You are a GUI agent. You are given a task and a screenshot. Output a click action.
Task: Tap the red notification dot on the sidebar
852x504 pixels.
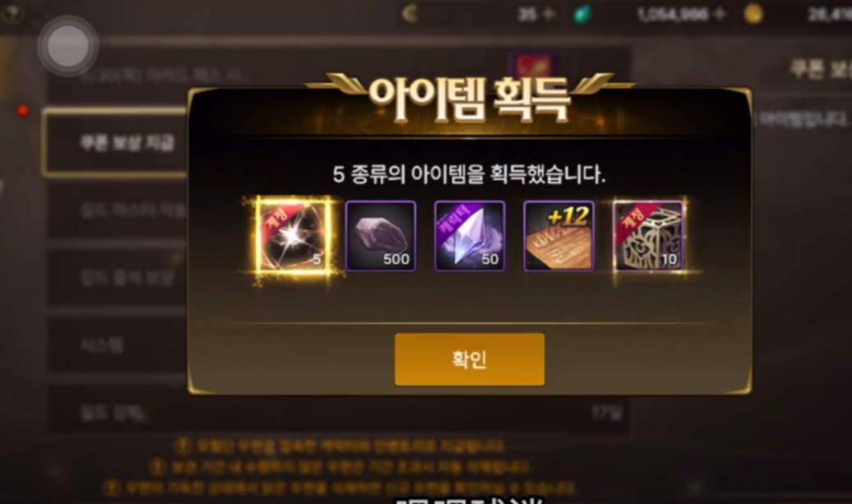point(22,112)
